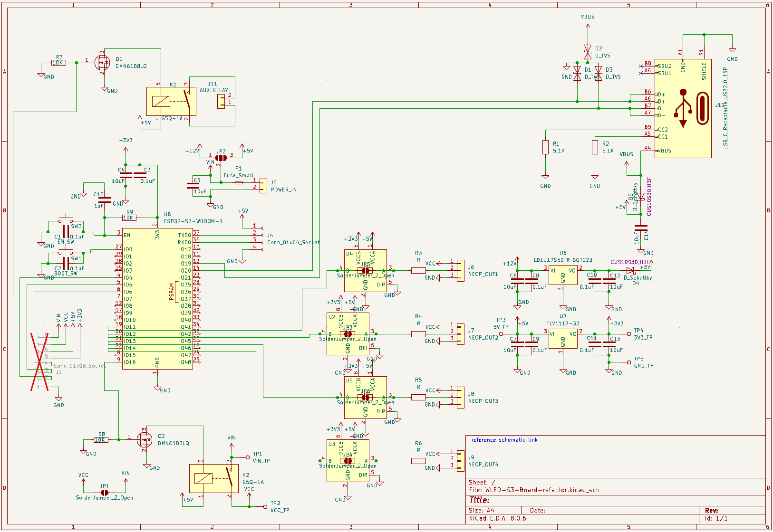Select the D5 Schottky diode symbol
Image resolution: width=773 pixels, height=532 pixels.
coord(640,196)
